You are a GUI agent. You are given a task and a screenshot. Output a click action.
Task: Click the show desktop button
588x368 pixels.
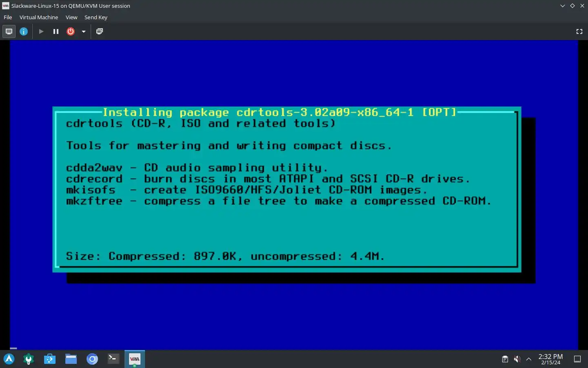click(577, 359)
